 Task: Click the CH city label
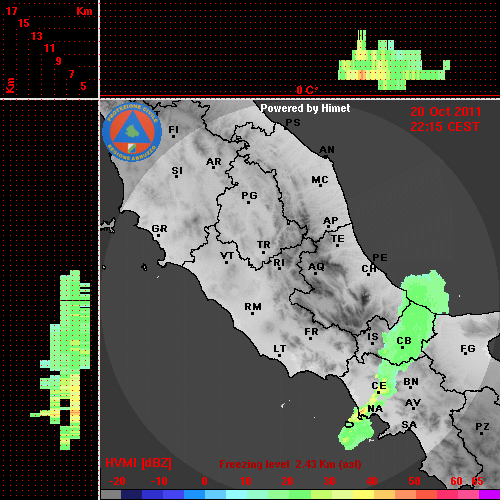pos(369,268)
